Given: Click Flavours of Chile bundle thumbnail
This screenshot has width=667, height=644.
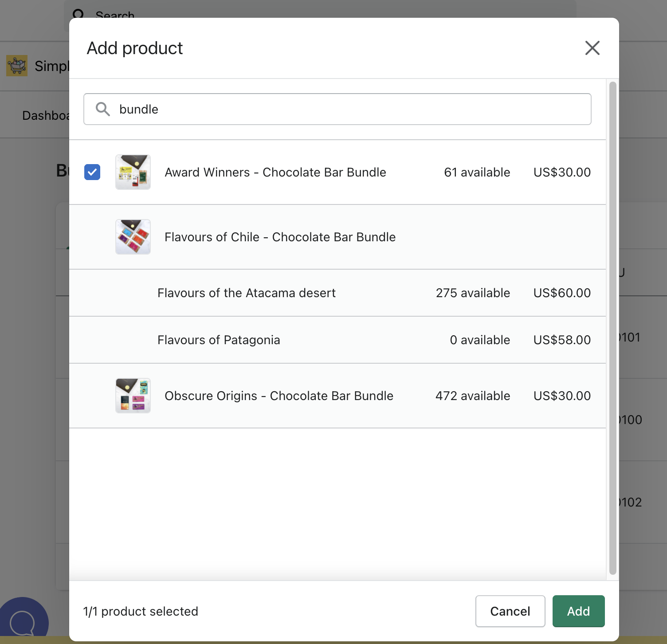Looking at the screenshot, I should click(x=133, y=237).
